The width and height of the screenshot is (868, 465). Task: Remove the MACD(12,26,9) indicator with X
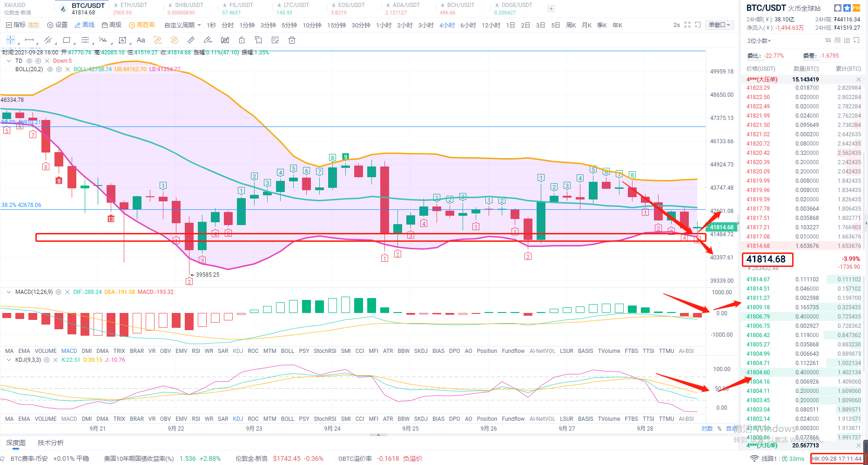click(x=67, y=292)
